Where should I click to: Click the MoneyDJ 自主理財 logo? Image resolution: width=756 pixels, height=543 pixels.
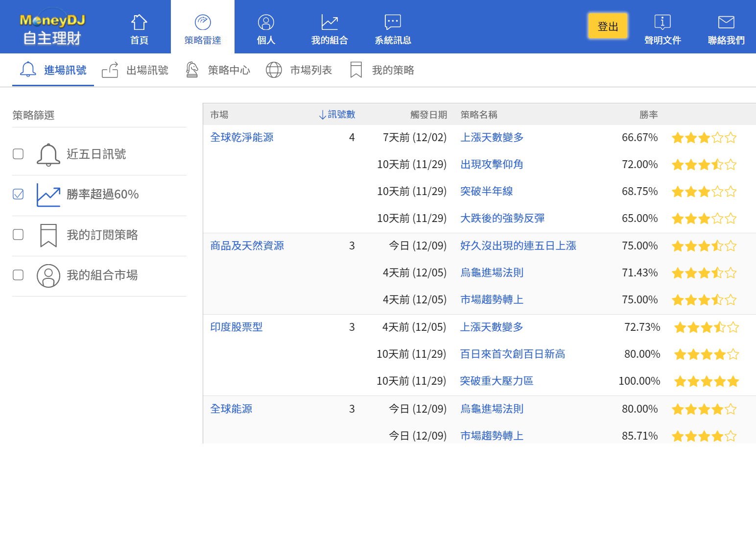[52, 28]
